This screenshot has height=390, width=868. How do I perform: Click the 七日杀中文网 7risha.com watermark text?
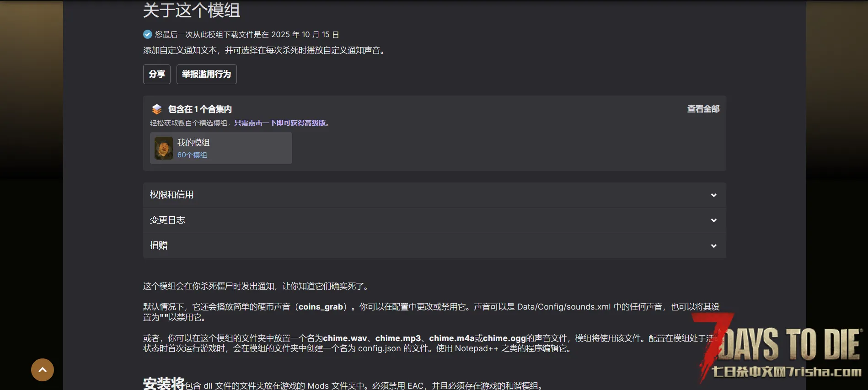click(x=787, y=372)
